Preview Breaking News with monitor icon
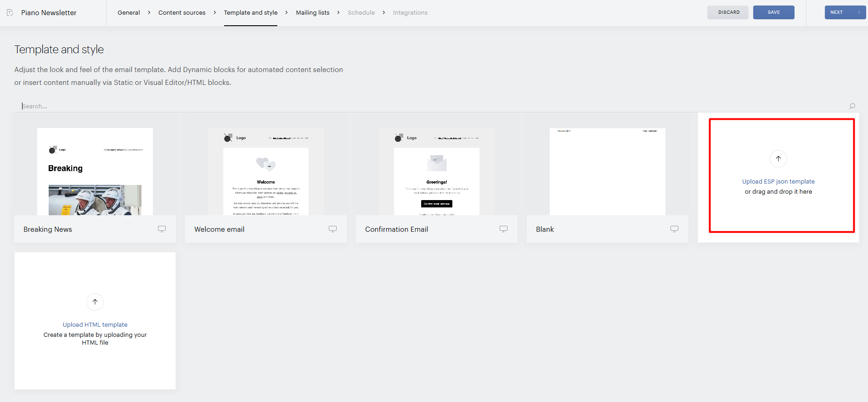The width and height of the screenshot is (868, 402). click(x=162, y=229)
